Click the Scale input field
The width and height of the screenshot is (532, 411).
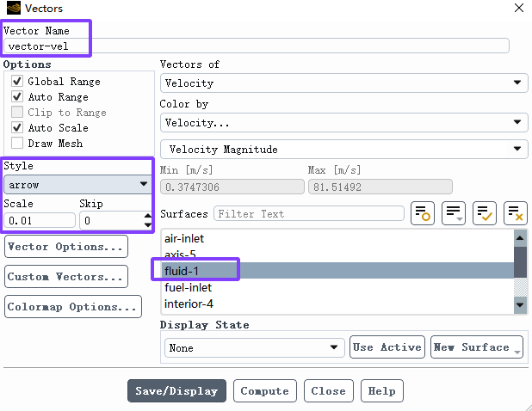pyautogui.click(x=40, y=221)
